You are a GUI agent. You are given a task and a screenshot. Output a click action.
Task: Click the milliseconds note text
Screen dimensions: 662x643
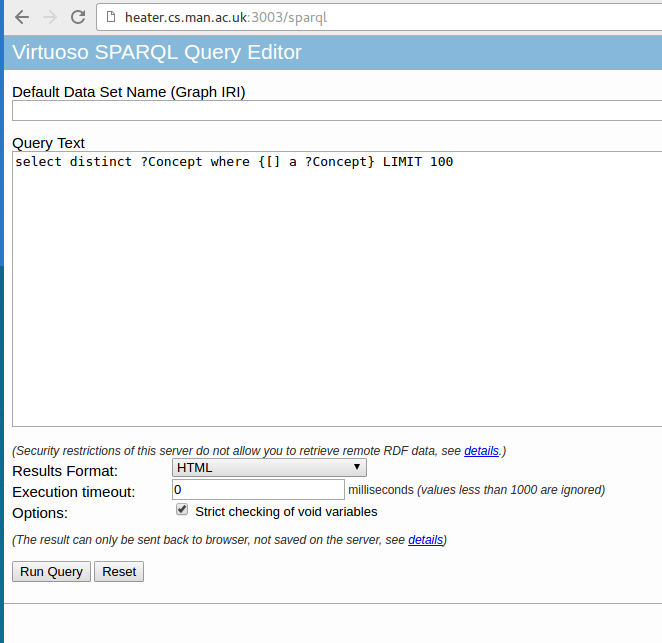tap(476, 490)
